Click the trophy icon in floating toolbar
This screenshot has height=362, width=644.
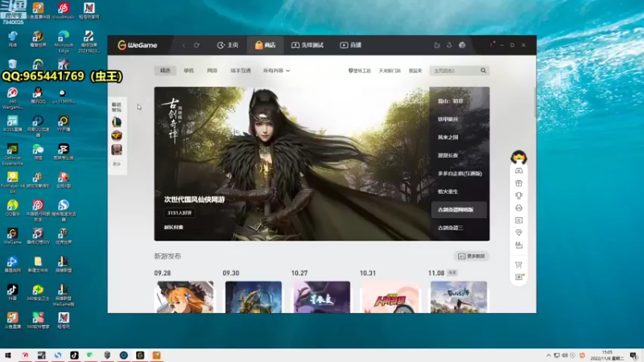(518, 195)
